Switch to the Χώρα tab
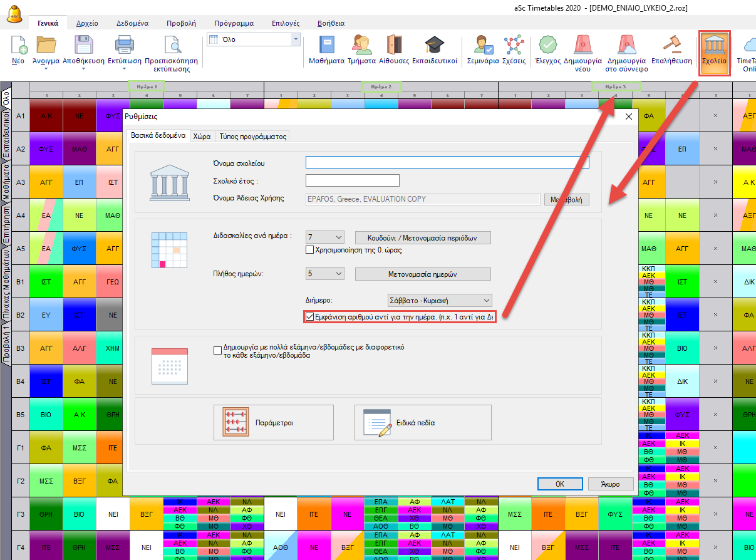The height and width of the screenshot is (560, 756). pyautogui.click(x=202, y=136)
